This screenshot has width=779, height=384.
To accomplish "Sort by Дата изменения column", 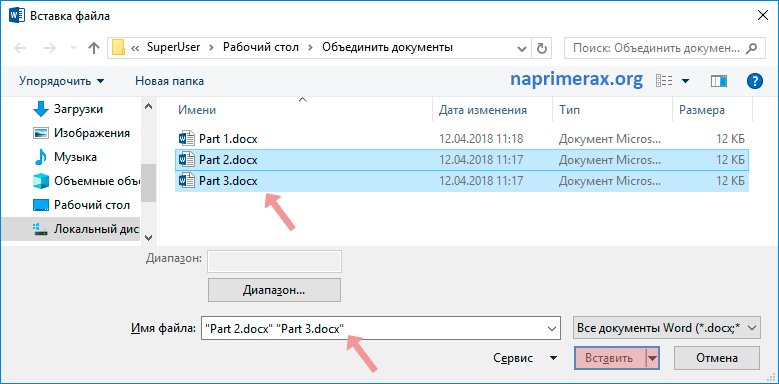I will pos(482,110).
